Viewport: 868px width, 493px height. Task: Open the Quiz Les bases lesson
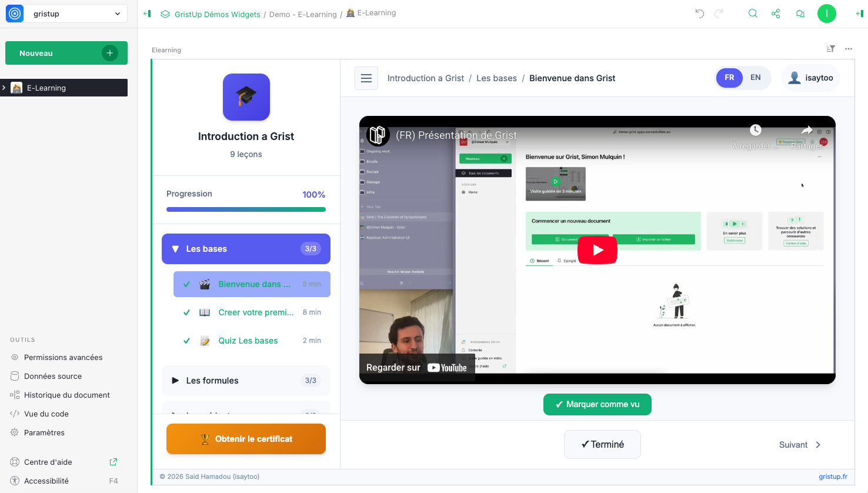tap(248, 341)
